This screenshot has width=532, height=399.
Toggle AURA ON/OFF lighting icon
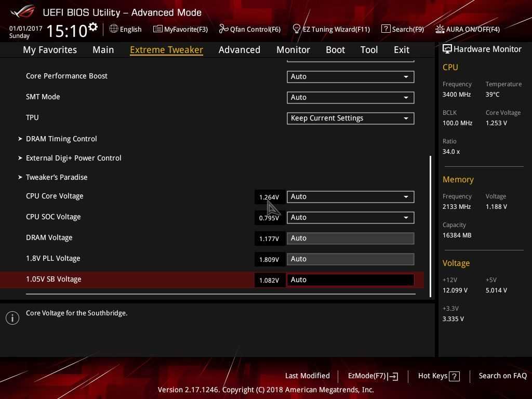point(440,29)
